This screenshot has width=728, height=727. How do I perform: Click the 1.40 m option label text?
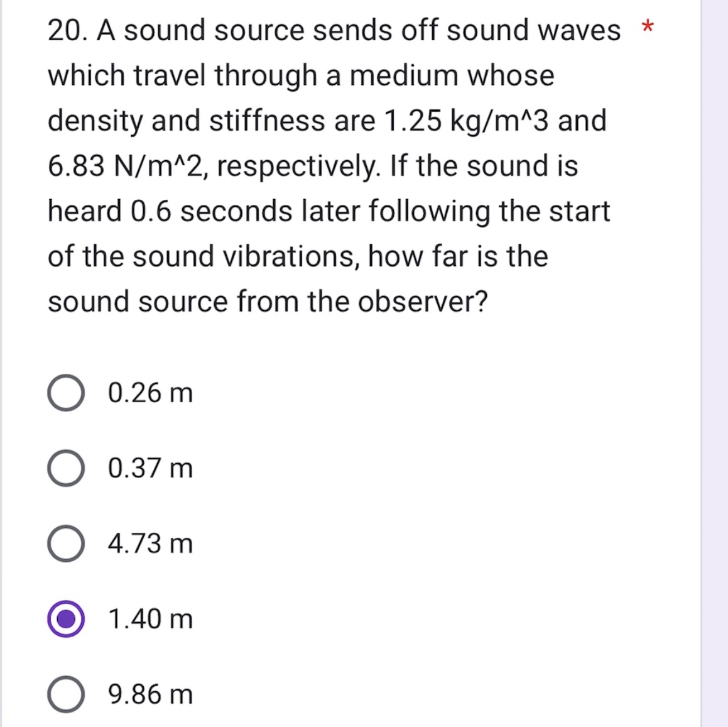coord(149,620)
